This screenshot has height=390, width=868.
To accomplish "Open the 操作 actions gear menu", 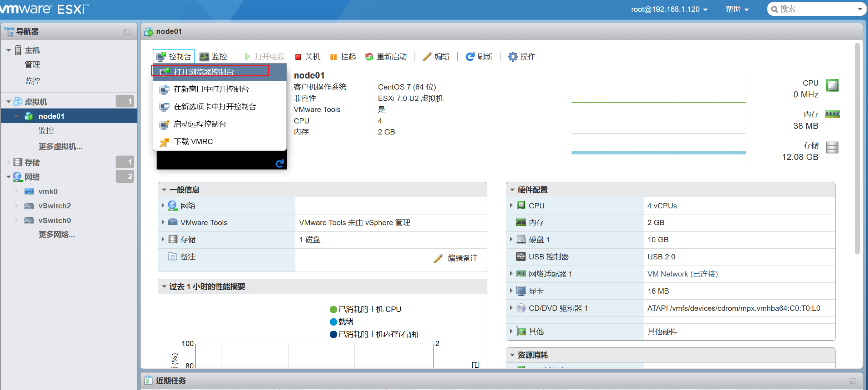I will coord(522,56).
